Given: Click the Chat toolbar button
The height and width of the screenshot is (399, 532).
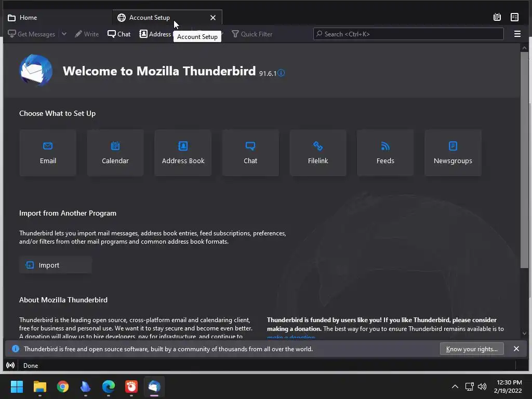Looking at the screenshot, I should click(x=119, y=34).
